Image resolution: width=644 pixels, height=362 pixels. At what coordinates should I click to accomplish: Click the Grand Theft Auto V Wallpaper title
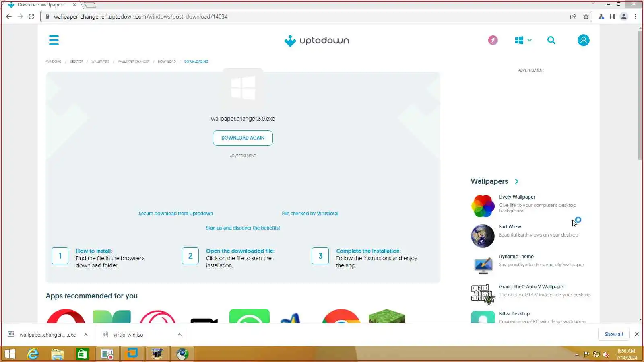[532, 287]
